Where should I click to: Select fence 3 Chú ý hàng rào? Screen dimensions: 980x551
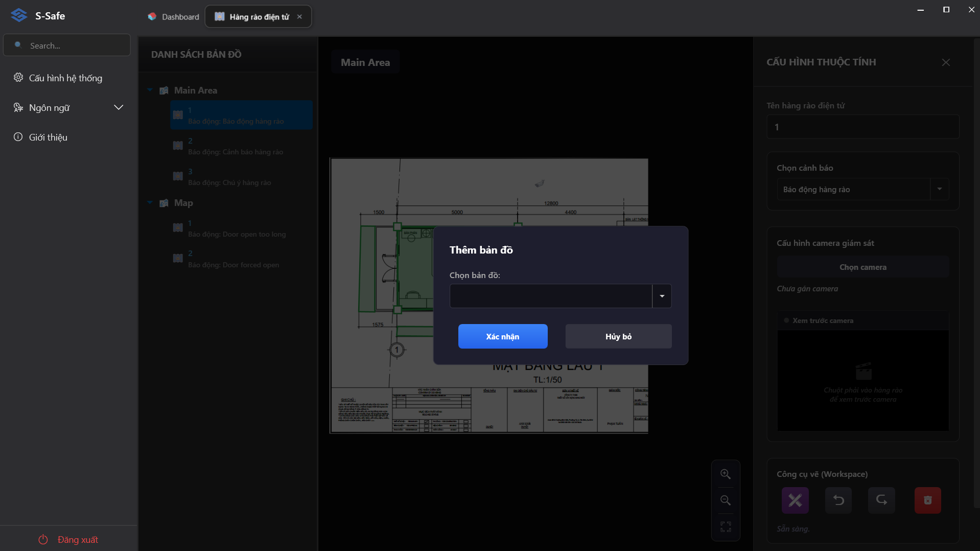[x=241, y=176]
